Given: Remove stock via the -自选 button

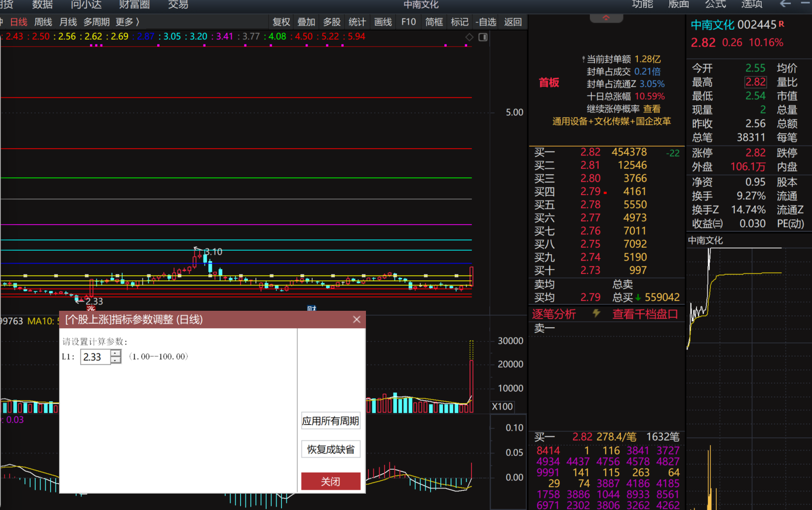Looking at the screenshot, I should click(485, 22).
